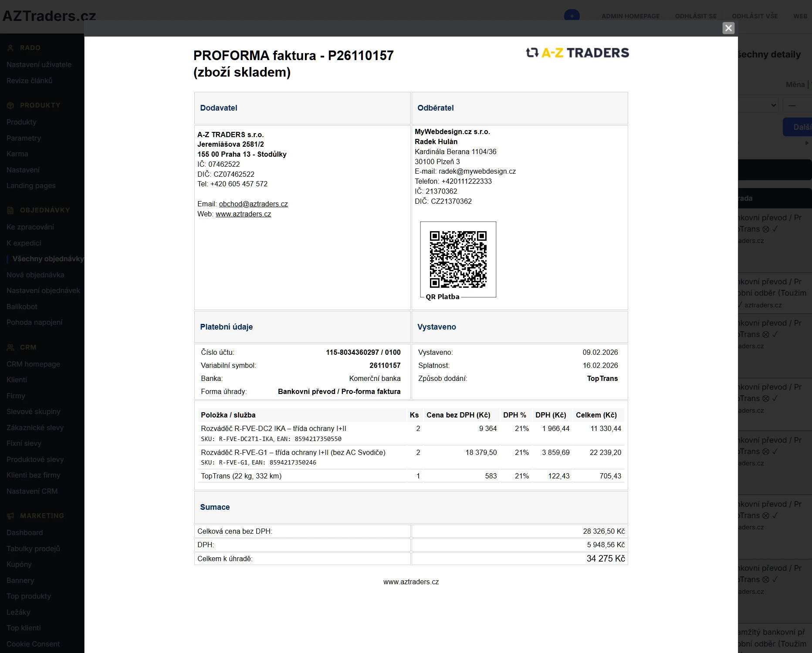The image size is (812, 653).
Task: Click the due date 16.02.2026
Action: click(600, 365)
